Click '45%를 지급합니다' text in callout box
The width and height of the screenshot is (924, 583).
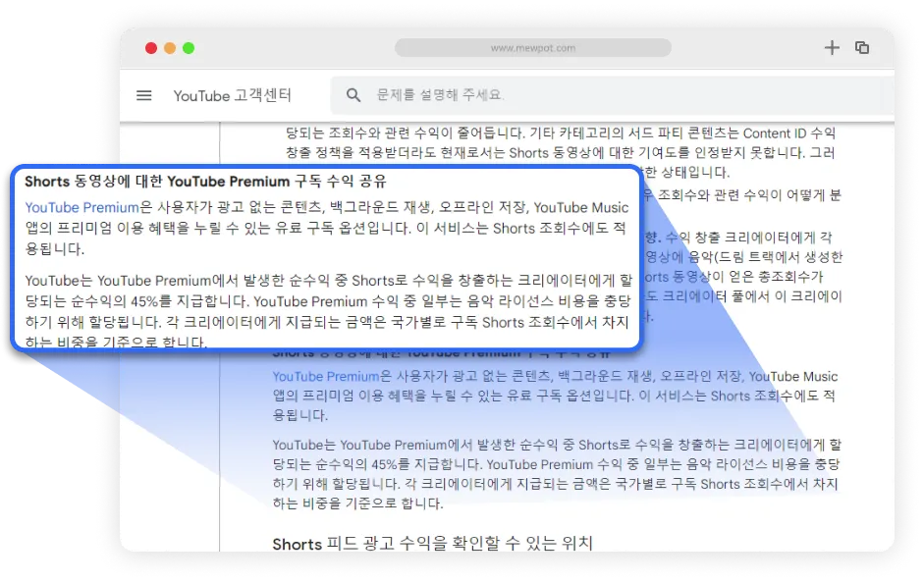click(190, 301)
